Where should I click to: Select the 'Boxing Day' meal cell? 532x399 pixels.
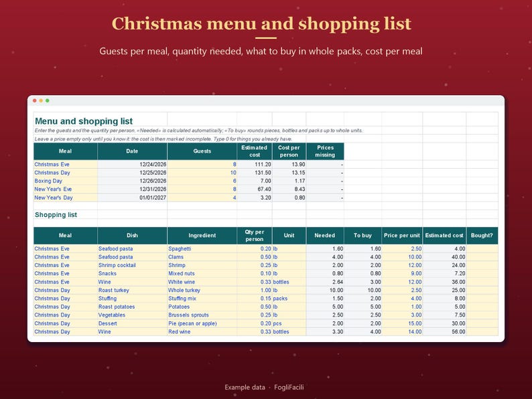(66, 181)
